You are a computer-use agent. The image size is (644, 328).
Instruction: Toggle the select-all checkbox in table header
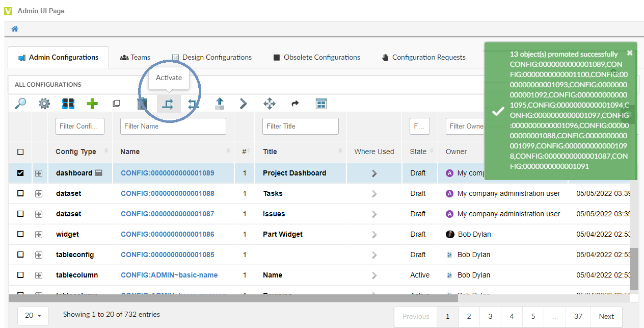(20, 152)
